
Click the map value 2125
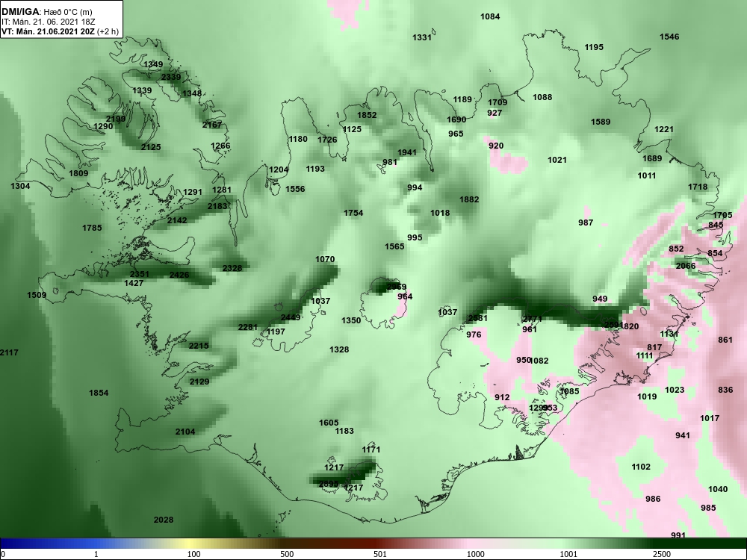(151, 147)
